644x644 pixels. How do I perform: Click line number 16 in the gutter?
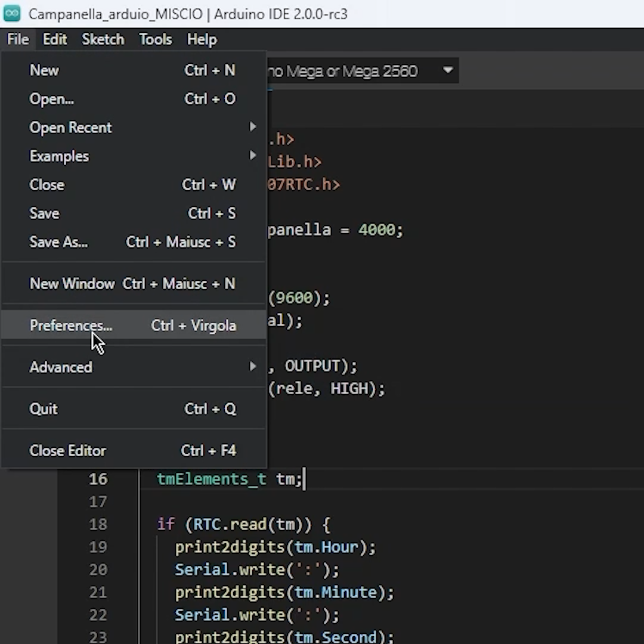click(x=98, y=479)
